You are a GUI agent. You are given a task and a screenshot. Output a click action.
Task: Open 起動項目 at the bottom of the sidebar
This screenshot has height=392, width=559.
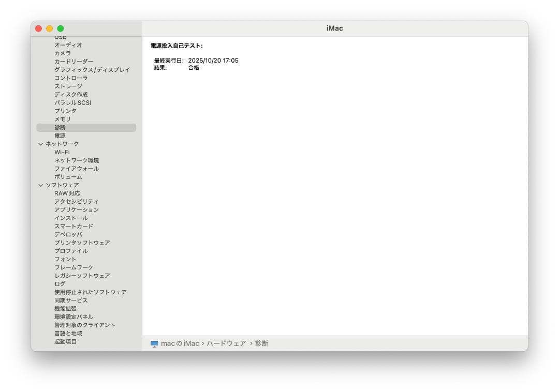click(65, 341)
